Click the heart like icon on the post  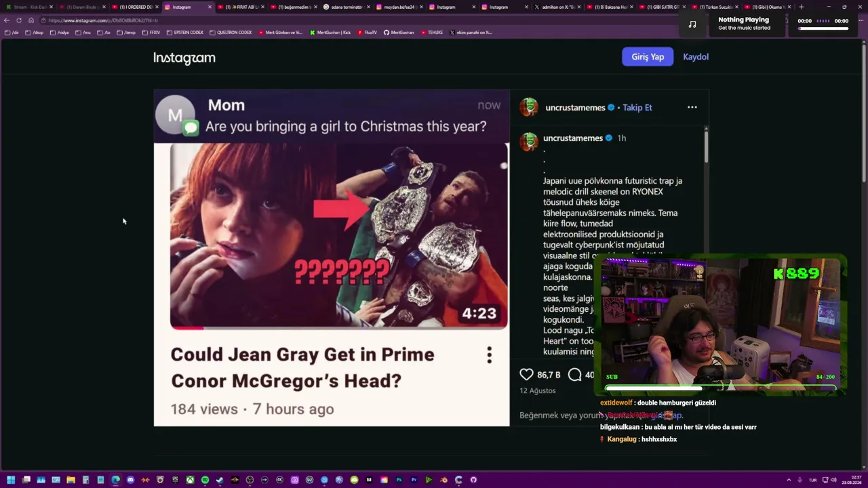tap(526, 375)
